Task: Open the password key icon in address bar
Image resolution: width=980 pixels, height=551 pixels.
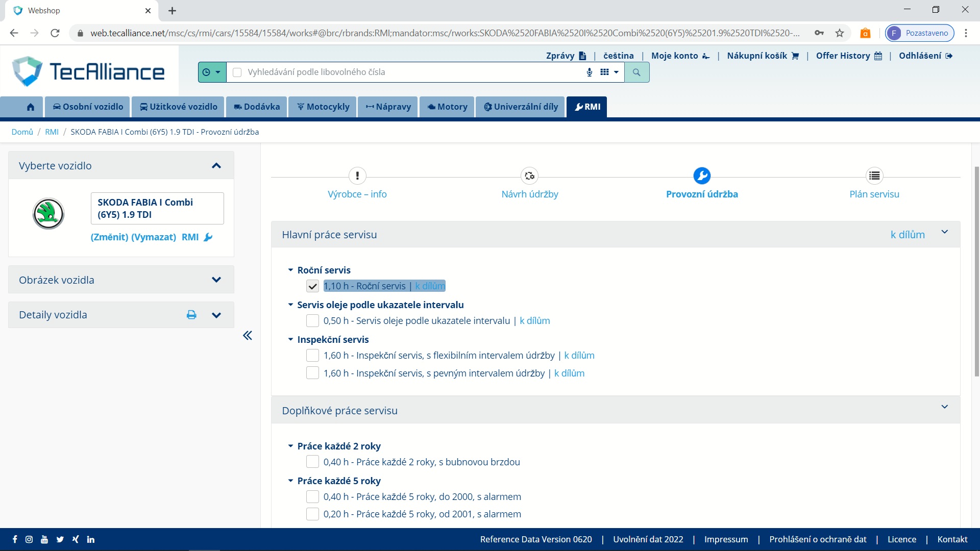Action: (x=819, y=33)
